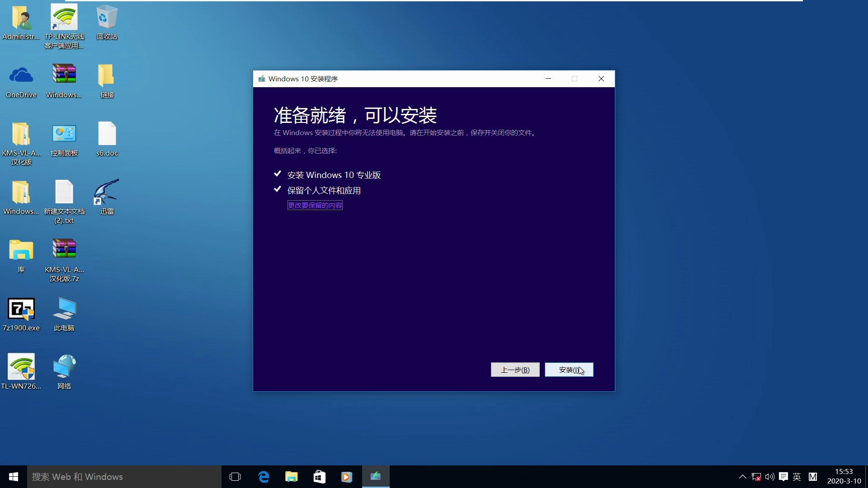Select the 回收站 recycle bin icon
Image resolution: width=868 pixels, height=488 pixels.
pyautogui.click(x=107, y=23)
